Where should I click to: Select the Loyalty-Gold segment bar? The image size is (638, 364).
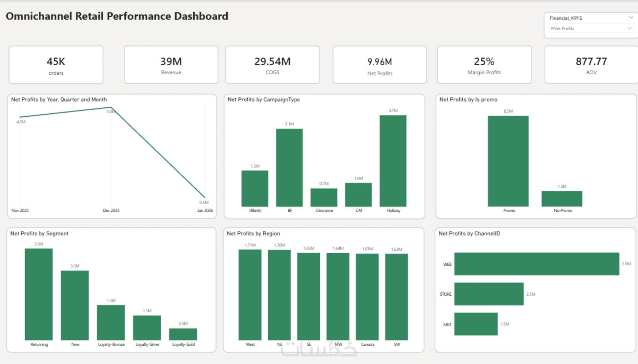(x=183, y=335)
